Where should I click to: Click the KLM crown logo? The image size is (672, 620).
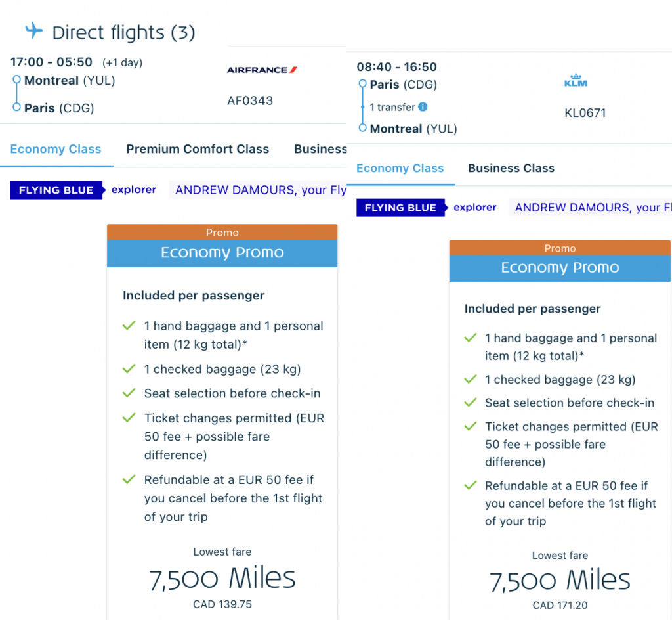click(x=576, y=81)
